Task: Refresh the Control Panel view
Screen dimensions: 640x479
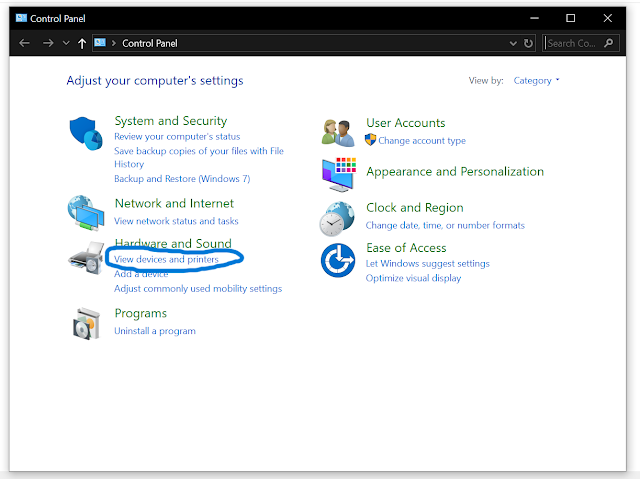Action: click(x=528, y=43)
